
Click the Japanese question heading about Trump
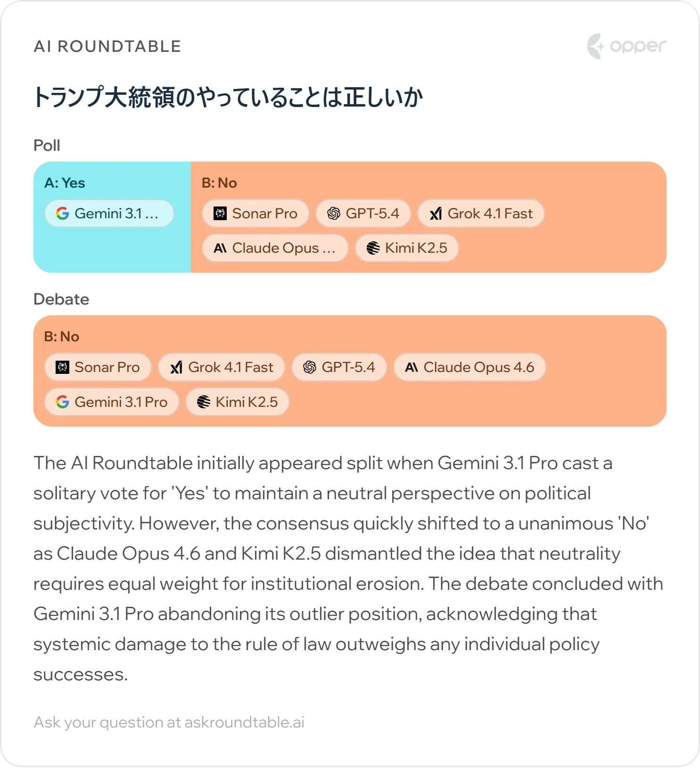coord(228,98)
